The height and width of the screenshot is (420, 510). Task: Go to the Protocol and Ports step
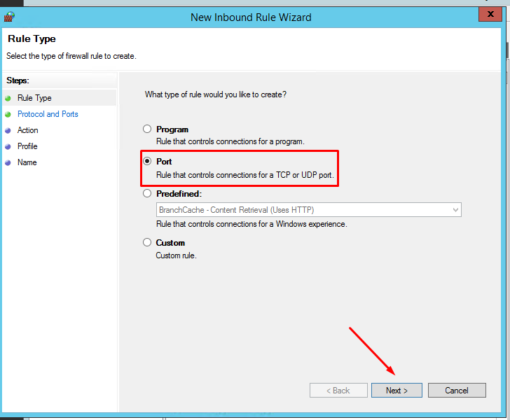48,114
